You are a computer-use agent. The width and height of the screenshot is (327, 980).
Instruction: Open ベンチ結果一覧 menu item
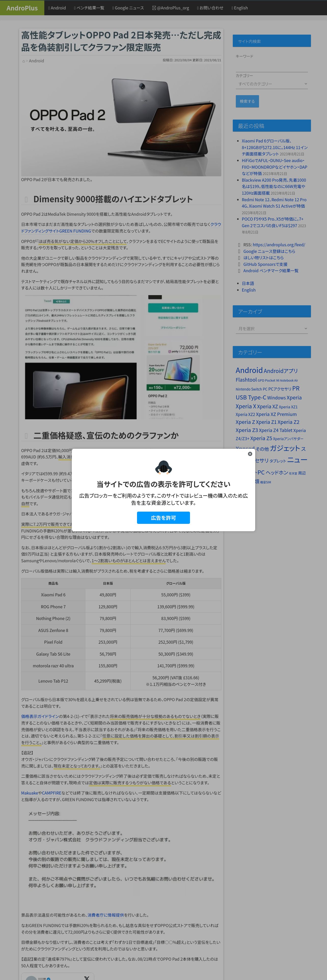tap(89, 8)
